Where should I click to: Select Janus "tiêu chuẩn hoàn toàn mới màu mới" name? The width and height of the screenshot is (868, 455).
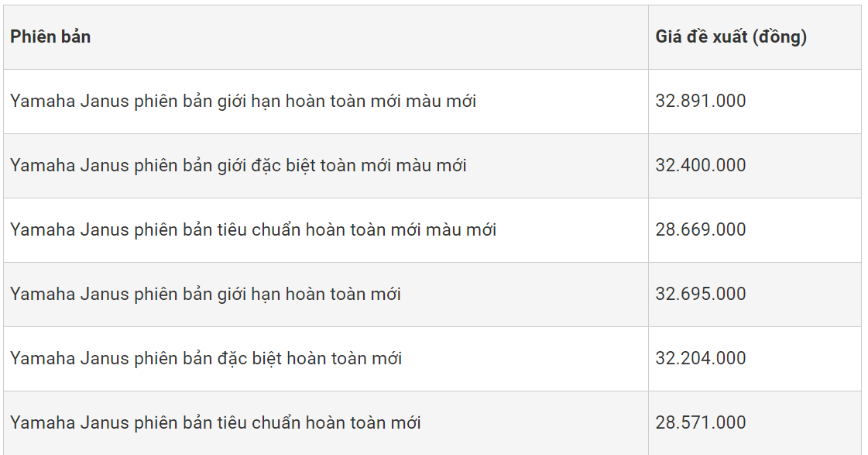253,229
